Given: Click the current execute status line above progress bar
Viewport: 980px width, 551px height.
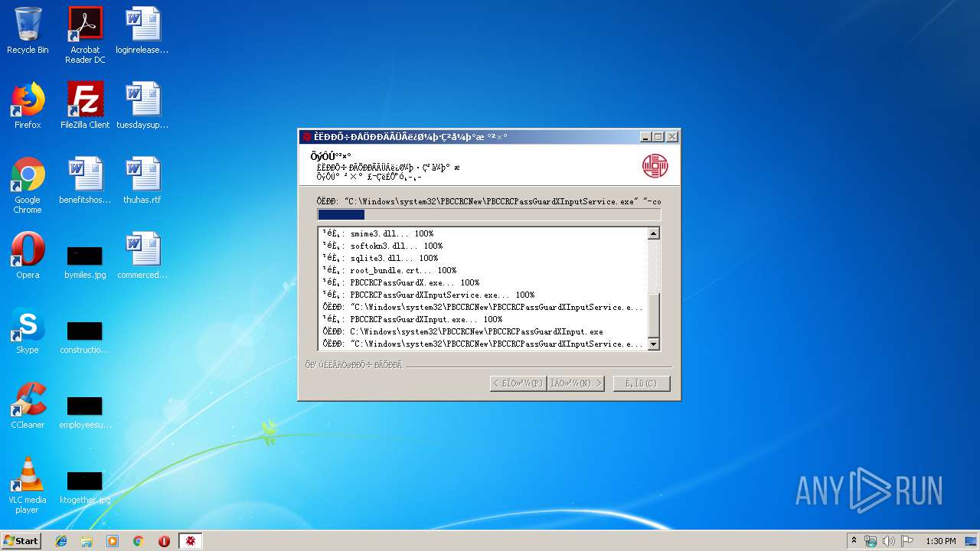Looking at the screenshot, I should tap(488, 201).
